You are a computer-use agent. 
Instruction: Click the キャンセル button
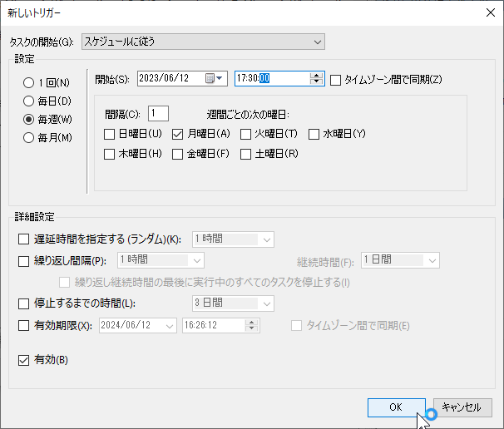462,407
